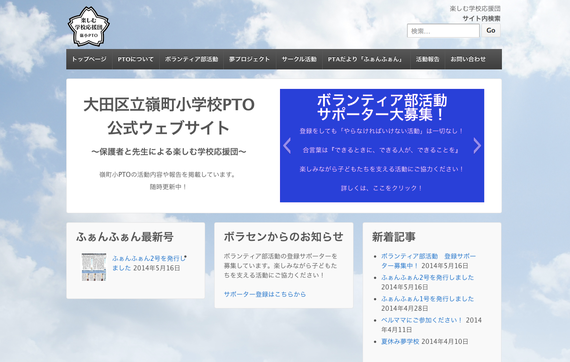Click サポーター登録はこちらから link
This screenshot has width=570, height=362.
[265, 294]
